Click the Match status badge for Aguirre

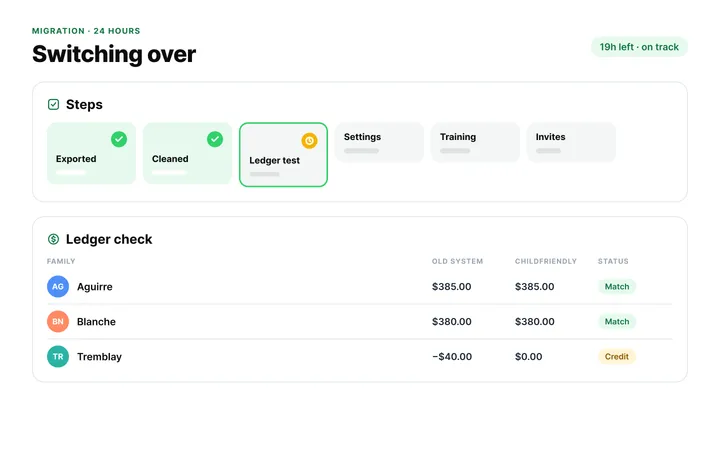(617, 287)
